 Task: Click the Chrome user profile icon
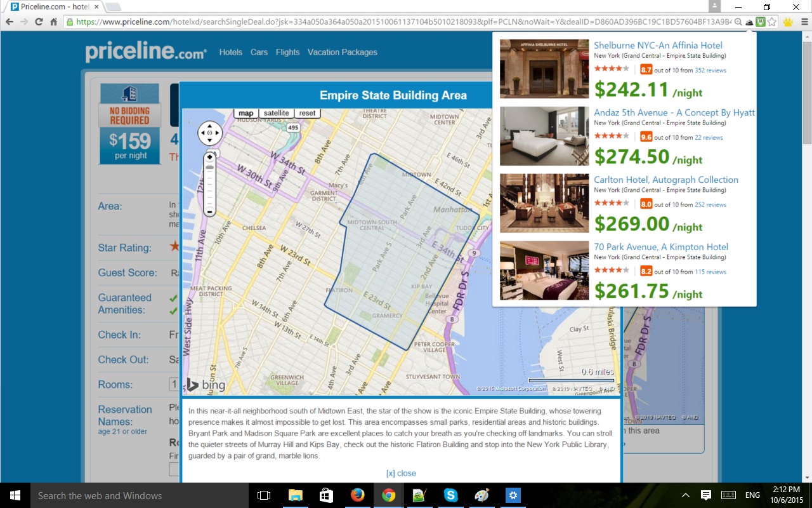click(x=715, y=6)
